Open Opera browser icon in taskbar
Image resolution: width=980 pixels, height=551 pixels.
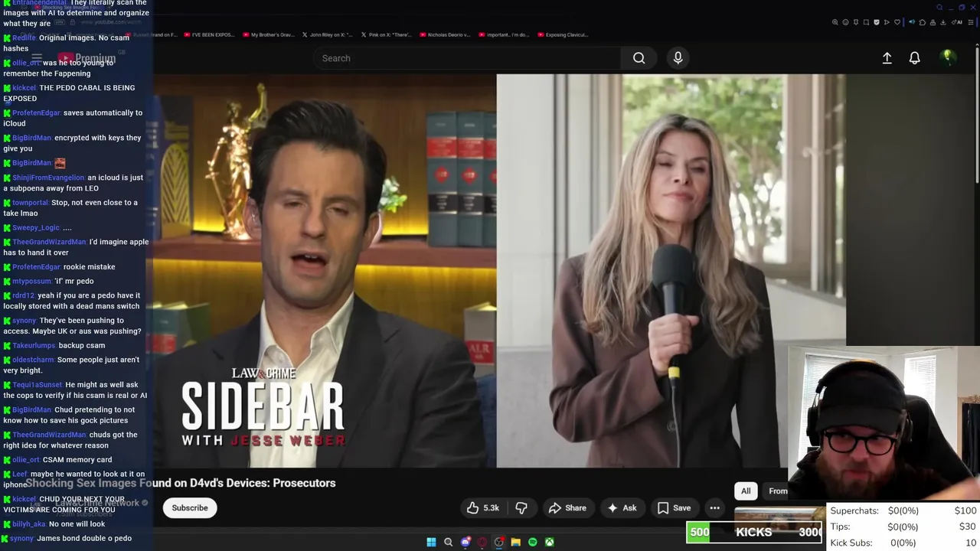click(482, 543)
